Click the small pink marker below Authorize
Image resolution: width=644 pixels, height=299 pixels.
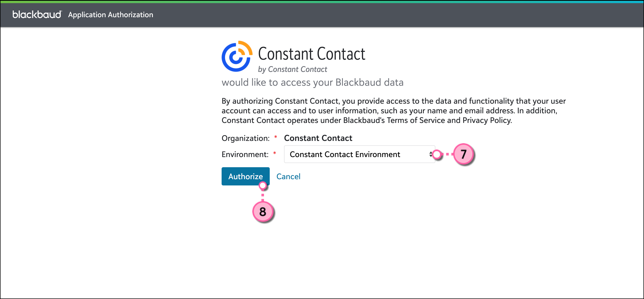[263, 185]
